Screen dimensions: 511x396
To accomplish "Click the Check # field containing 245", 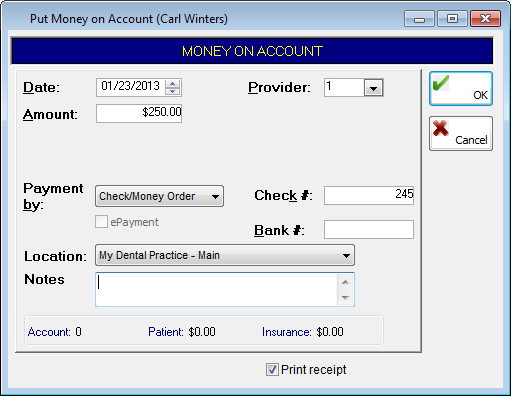I will pos(369,195).
